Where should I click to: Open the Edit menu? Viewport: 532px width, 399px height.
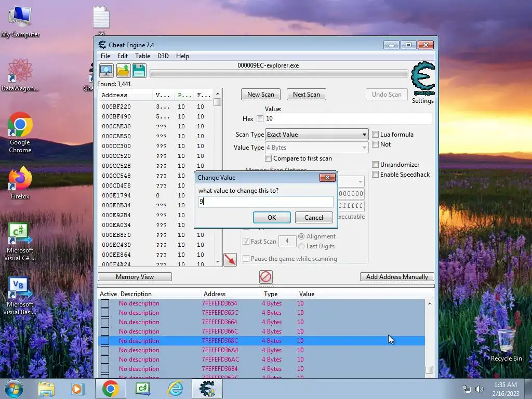(x=123, y=56)
